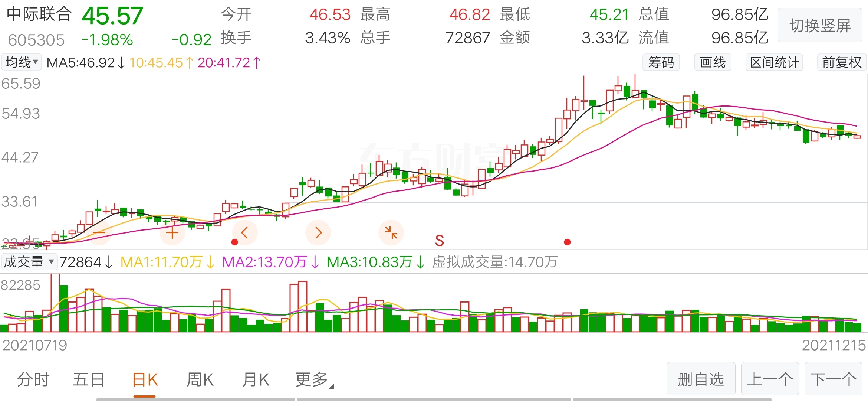Toggle 区间统计 range statistics
Image resolution: width=868 pixels, height=401 pixels.
[774, 62]
